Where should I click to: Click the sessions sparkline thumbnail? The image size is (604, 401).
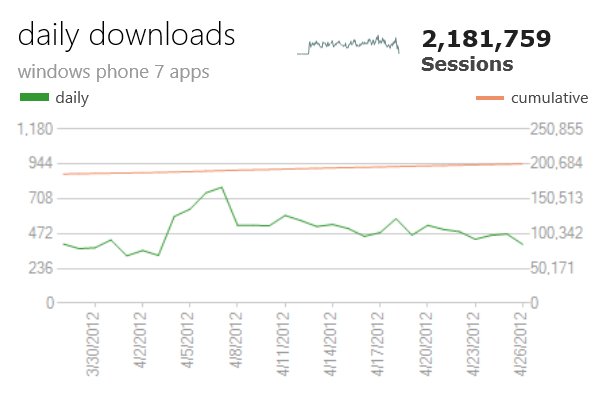point(349,45)
